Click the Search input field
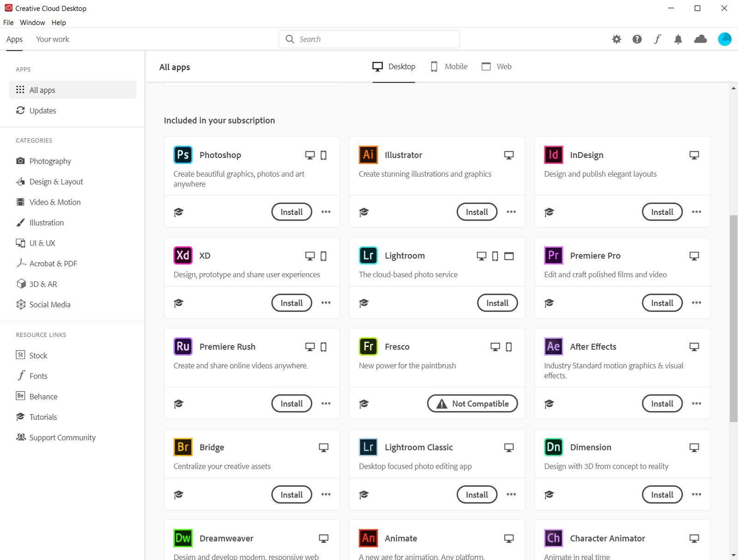The width and height of the screenshot is (738, 560). click(376, 39)
